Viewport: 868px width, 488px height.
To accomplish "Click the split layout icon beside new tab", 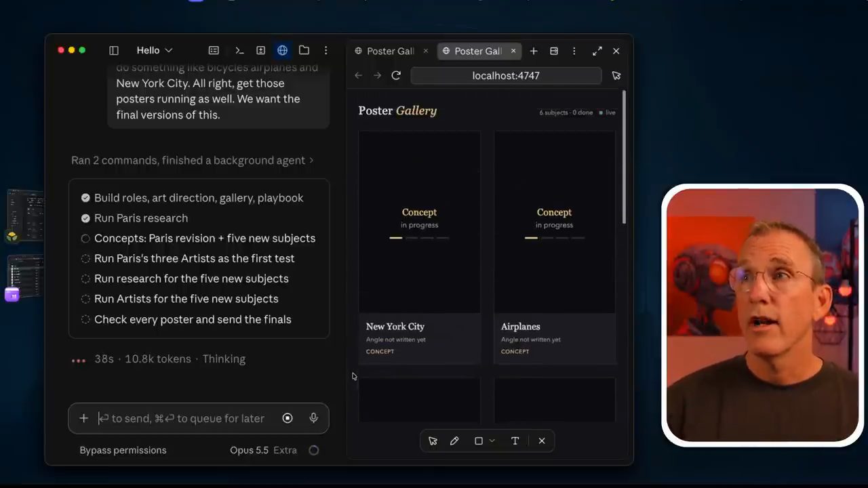I will 554,51.
